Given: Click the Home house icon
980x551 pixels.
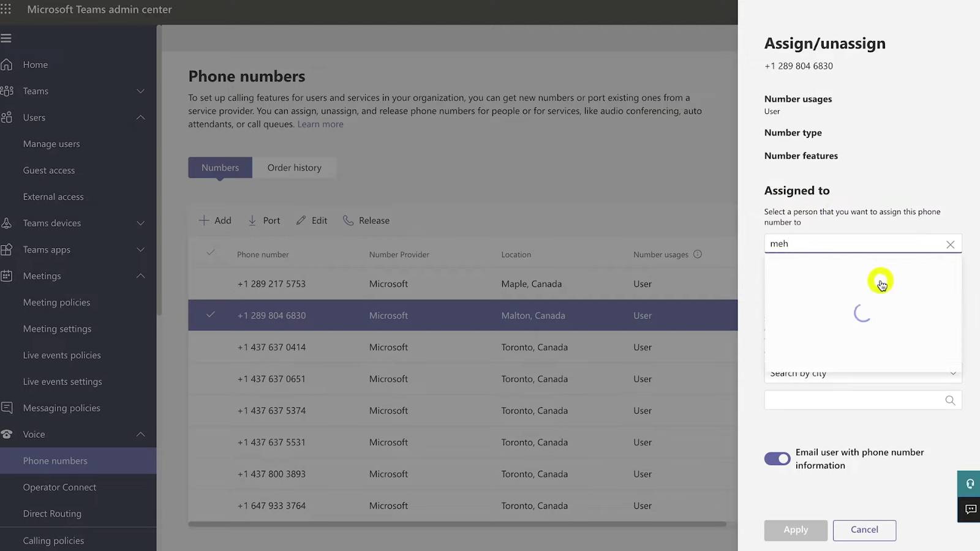Looking at the screenshot, I should click(7, 64).
